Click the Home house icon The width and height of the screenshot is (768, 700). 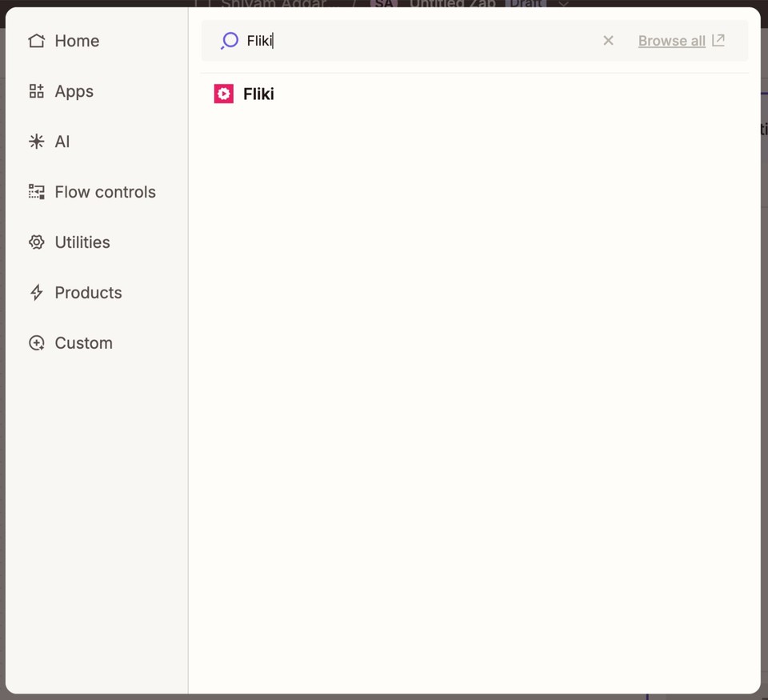(37, 41)
